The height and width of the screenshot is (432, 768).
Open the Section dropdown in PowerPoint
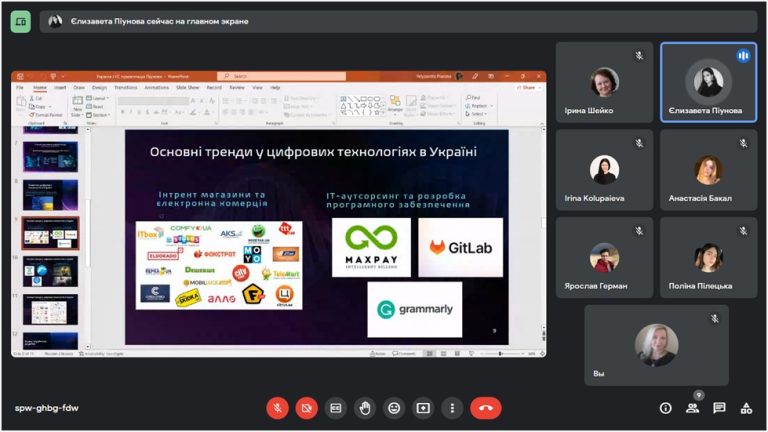tap(98, 115)
